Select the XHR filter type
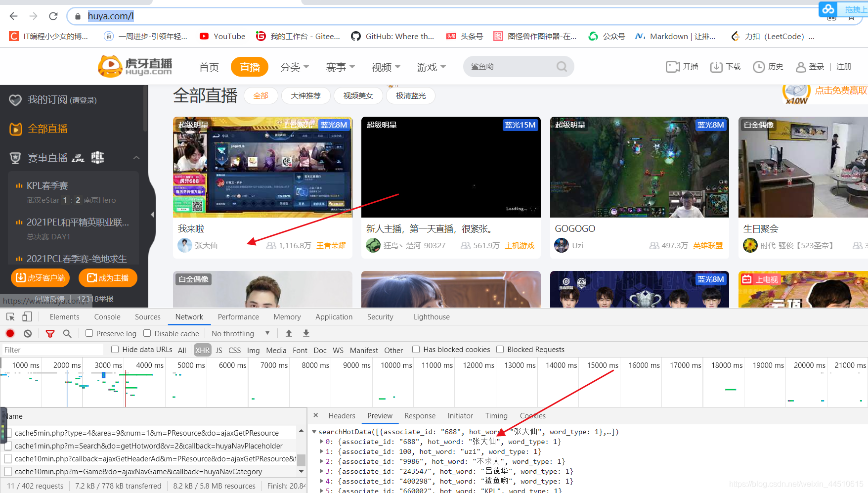This screenshot has width=868, height=493. (x=202, y=350)
